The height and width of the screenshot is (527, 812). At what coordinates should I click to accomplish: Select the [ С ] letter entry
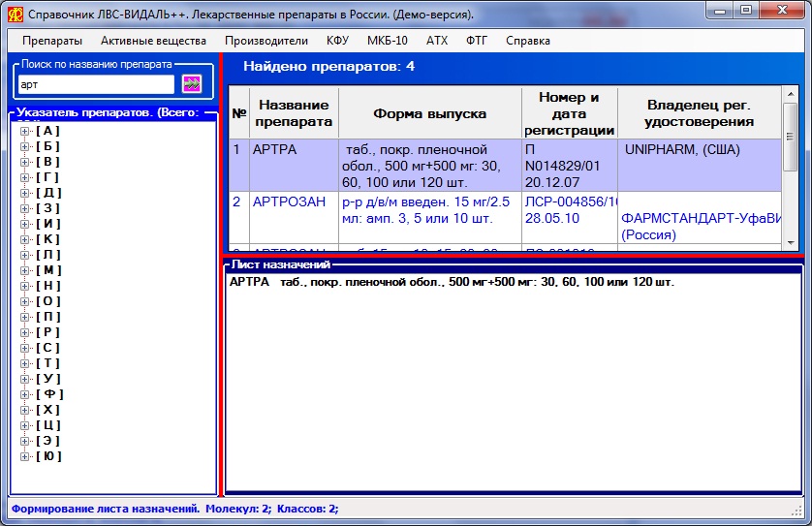[x=47, y=348]
